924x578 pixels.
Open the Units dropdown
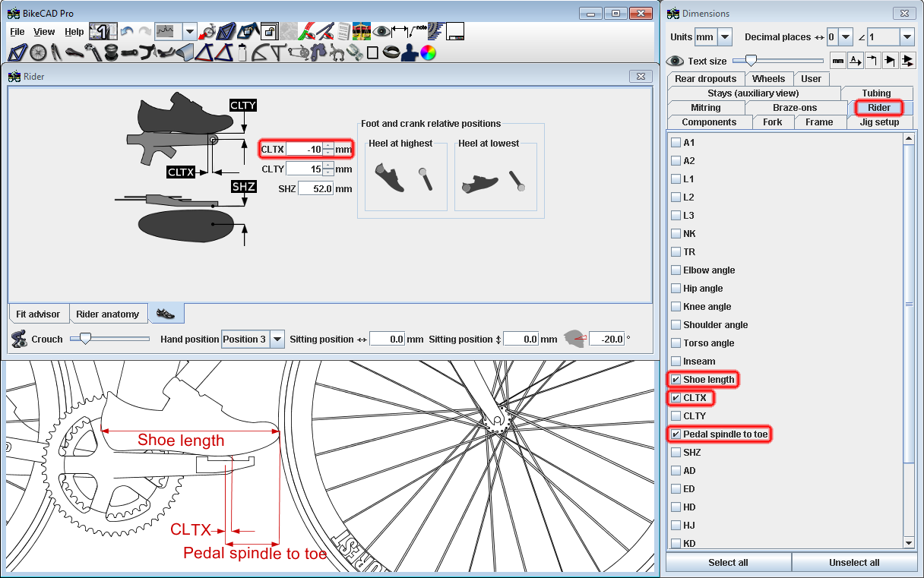724,37
